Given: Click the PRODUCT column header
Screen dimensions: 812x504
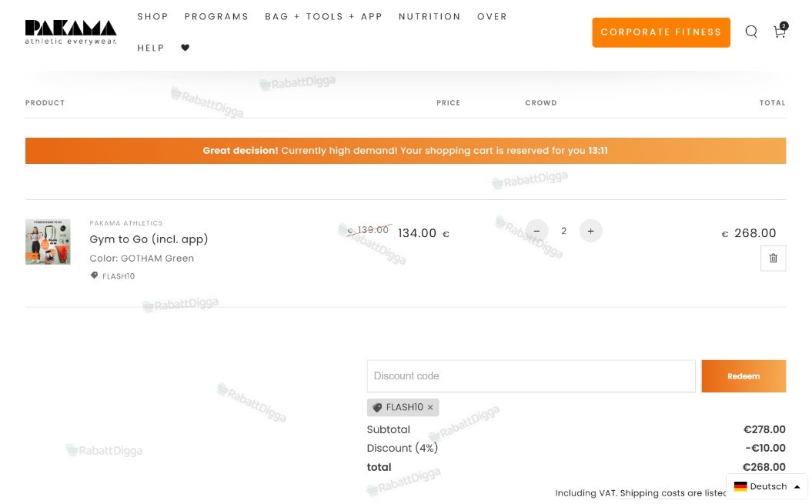Looking at the screenshot, I should click(45, 102).
